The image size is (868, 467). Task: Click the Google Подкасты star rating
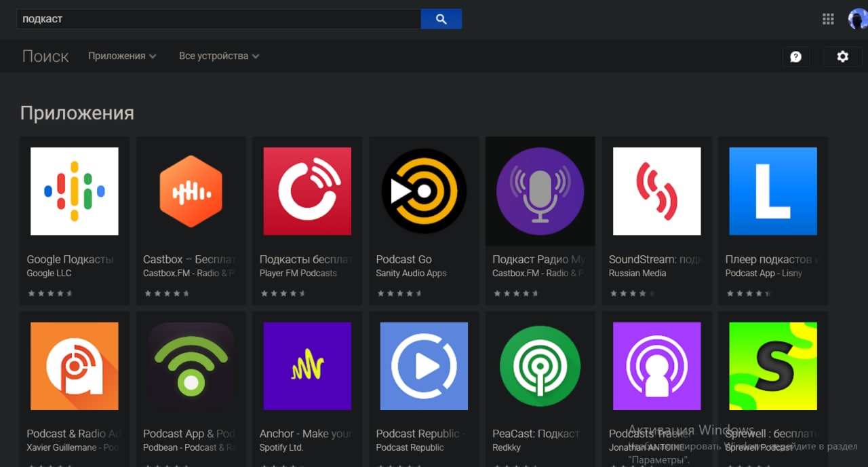[x=50, y=294]
